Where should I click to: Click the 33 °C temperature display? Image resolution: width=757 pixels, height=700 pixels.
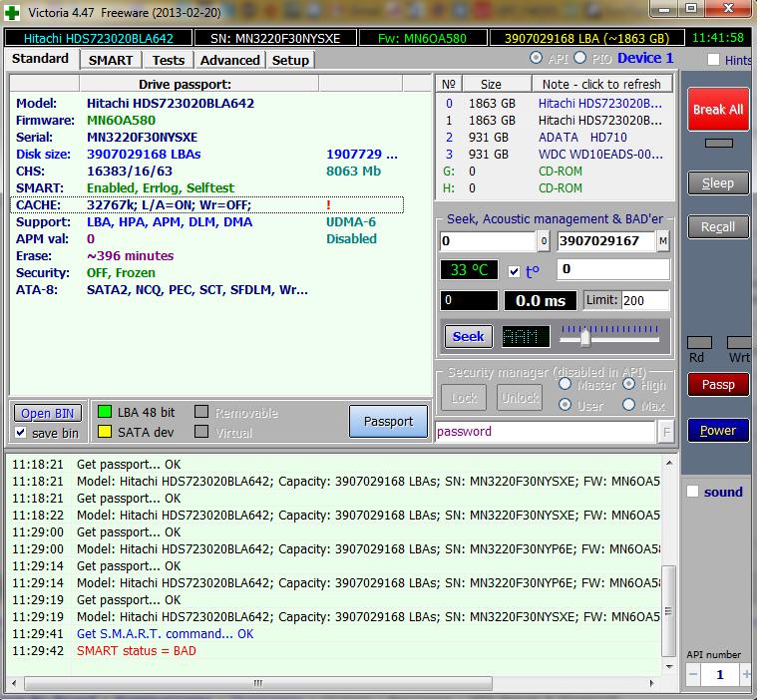click(x=469, y=270)
